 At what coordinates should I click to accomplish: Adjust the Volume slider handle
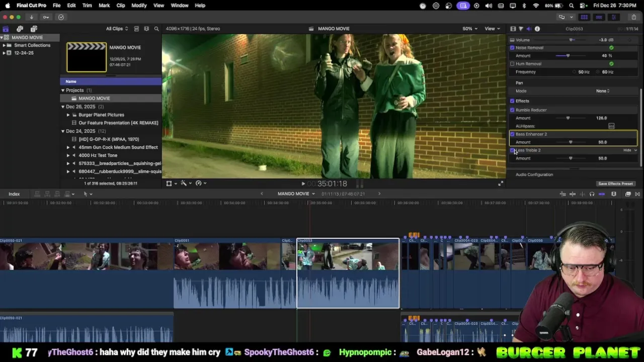pyautogui.click(x=571, y=40)
